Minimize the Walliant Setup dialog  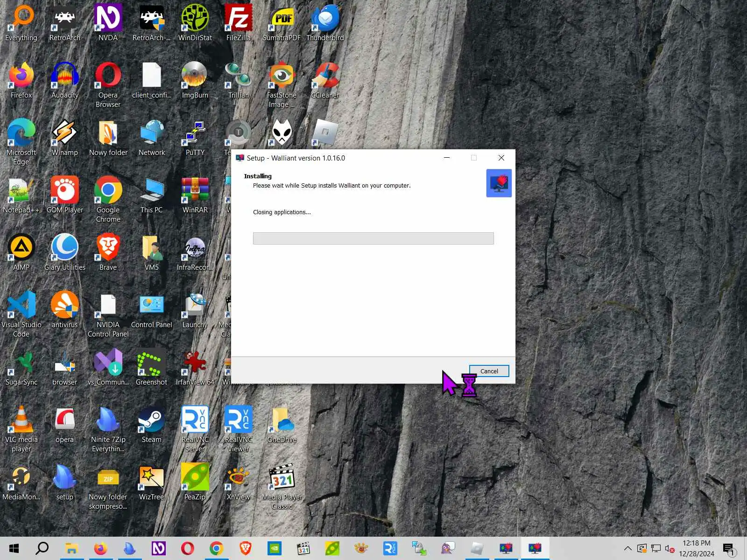[x=447, y=158]
